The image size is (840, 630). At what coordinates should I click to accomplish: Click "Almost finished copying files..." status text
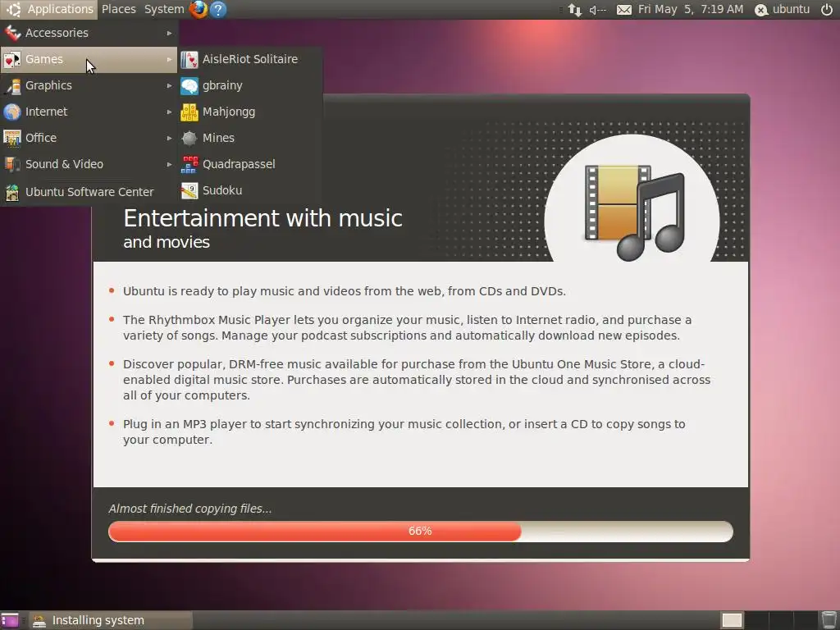click(190, 509)
